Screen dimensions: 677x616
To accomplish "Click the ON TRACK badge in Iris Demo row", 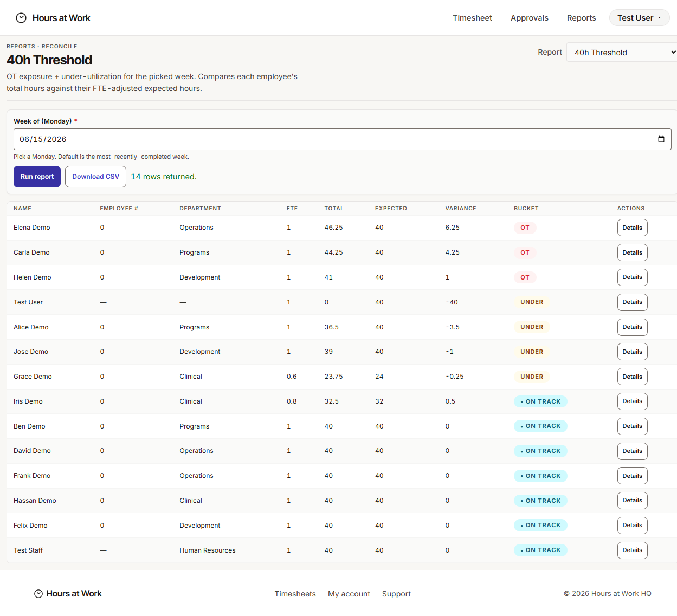I will coord(540,401).
